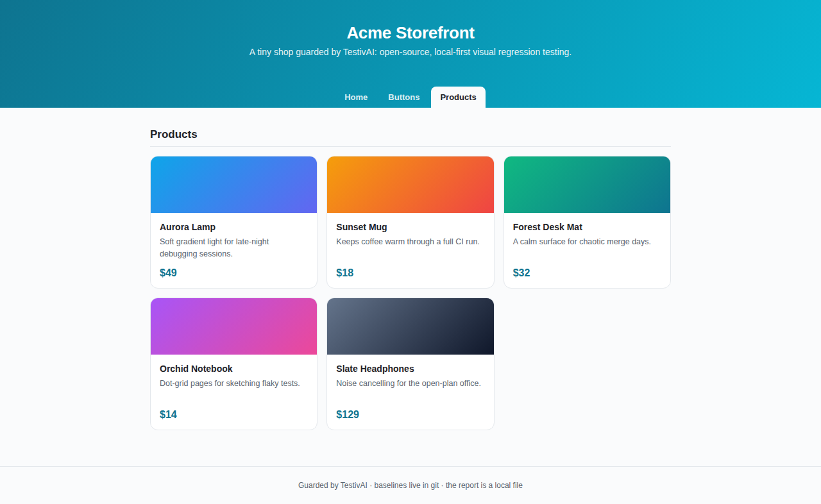Click the Products section heading
Viewport: 821px width, 504px height.
point(174,134)
